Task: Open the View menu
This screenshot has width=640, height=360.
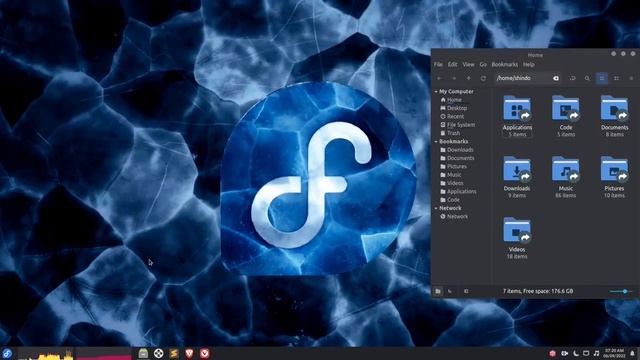Action: 468,64
